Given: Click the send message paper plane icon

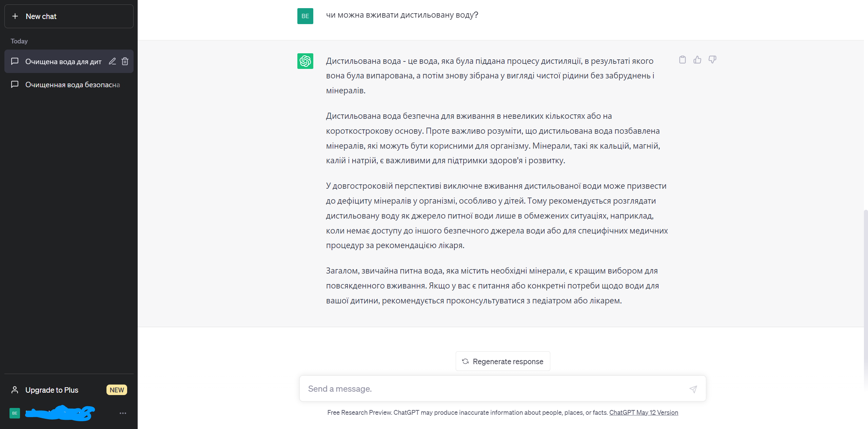Looking at the screenshot, I should click(693, 389).
